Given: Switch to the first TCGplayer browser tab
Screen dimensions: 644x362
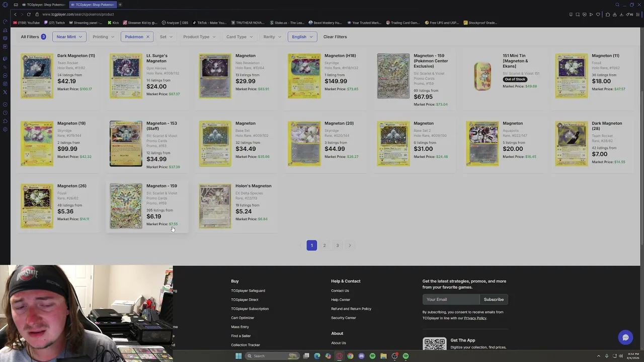Looking at the screenshot, I should point(45,5).
